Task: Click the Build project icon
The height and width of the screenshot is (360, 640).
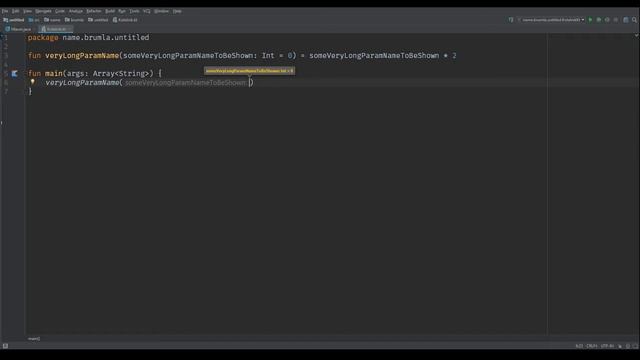Action: point(511,20)
